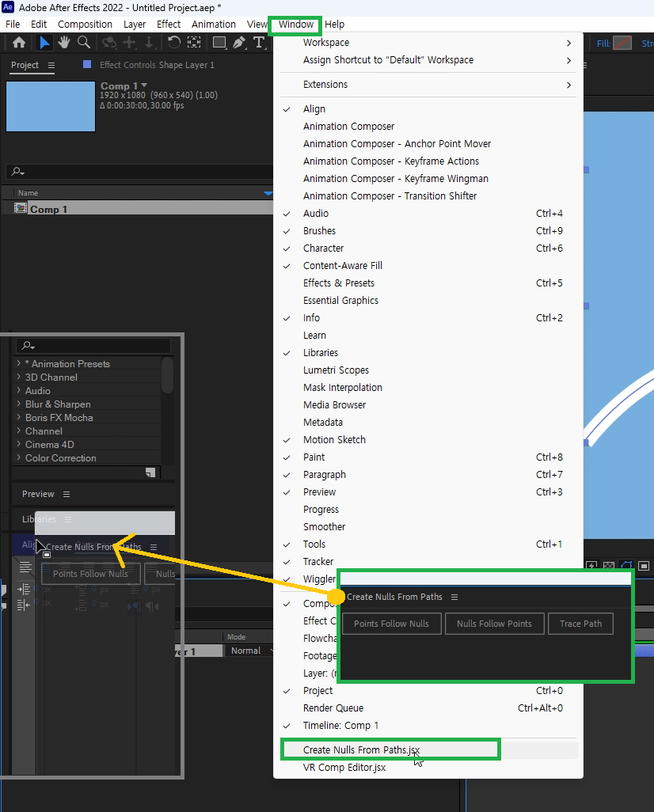Uncheck Content-Aware Fill in the Window menu
654x812 pixels.
[x=287, y=266]
